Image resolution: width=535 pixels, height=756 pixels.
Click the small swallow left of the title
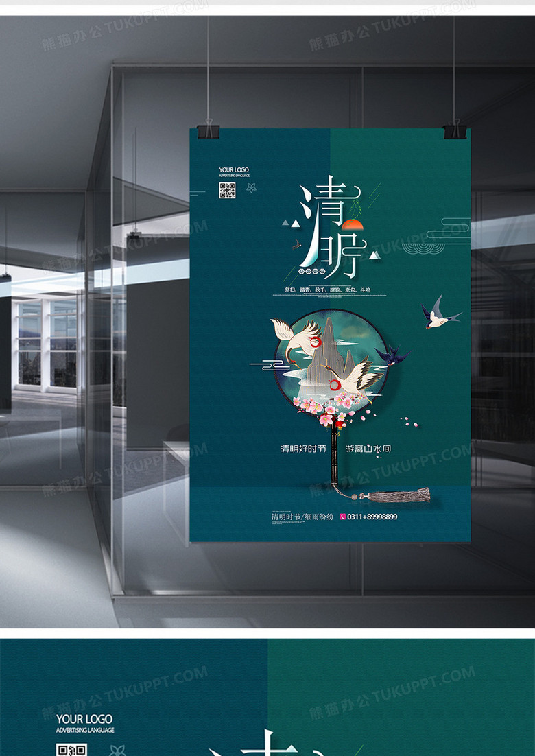pyautogui.click(x=296, y=244)
